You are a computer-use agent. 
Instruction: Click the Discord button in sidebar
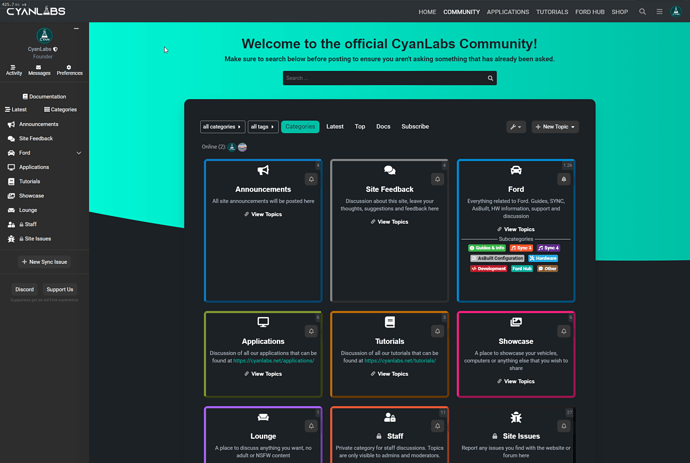(24, 290)
